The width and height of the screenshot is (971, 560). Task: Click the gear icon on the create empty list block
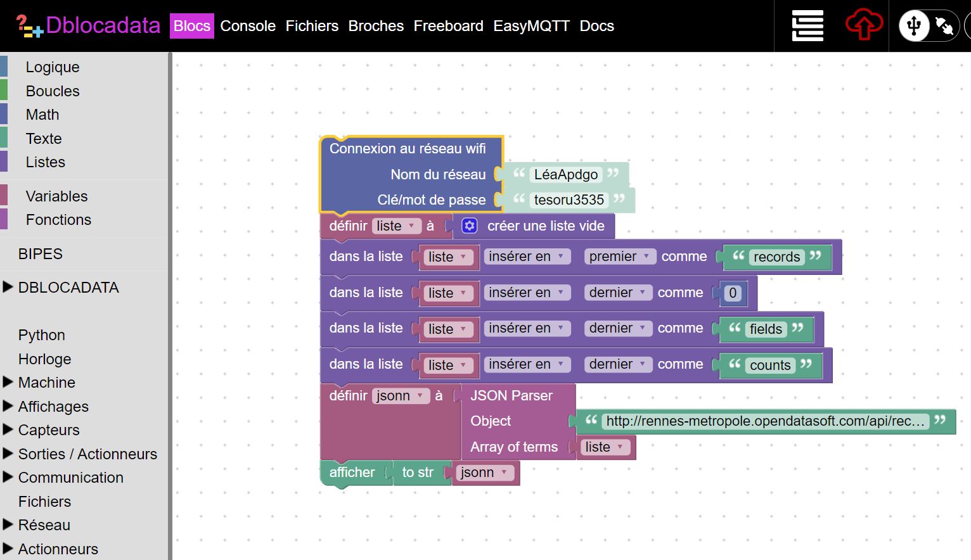pos(469,226)
